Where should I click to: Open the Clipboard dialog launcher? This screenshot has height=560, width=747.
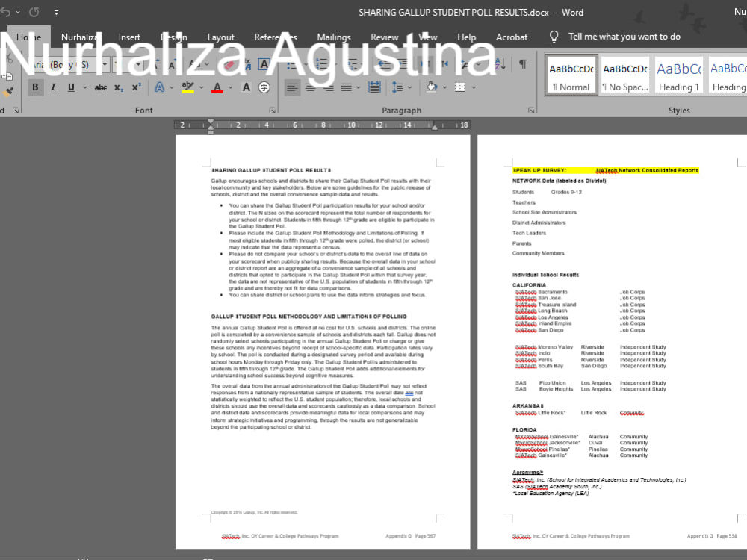click(16, 111)
